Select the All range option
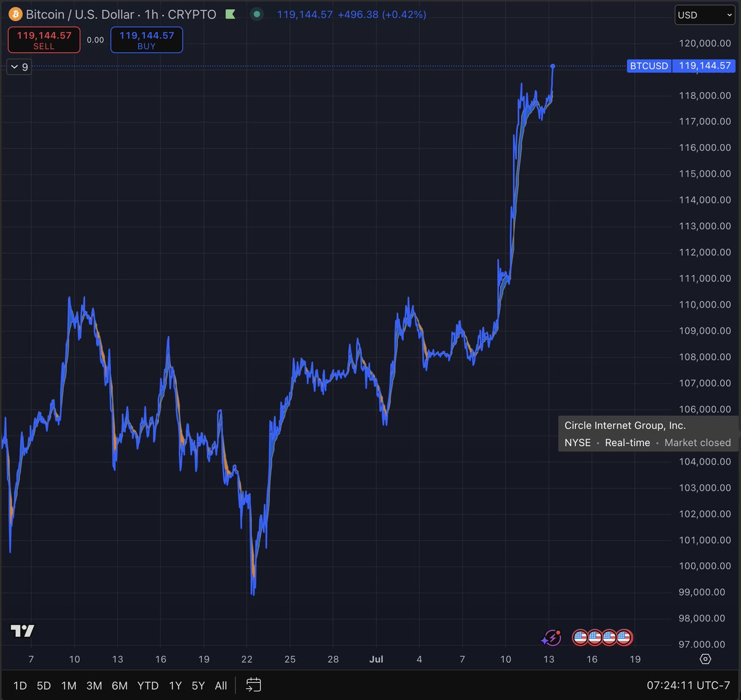Screen dimensions: 741x700 pyautogui.click(x=221, y=686)
